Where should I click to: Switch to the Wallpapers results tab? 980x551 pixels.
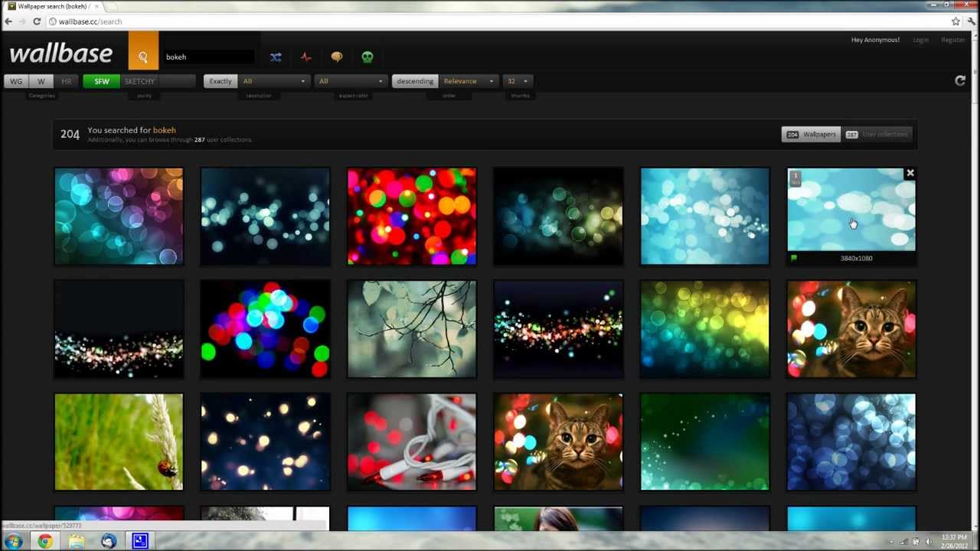[x=812, y=135]
